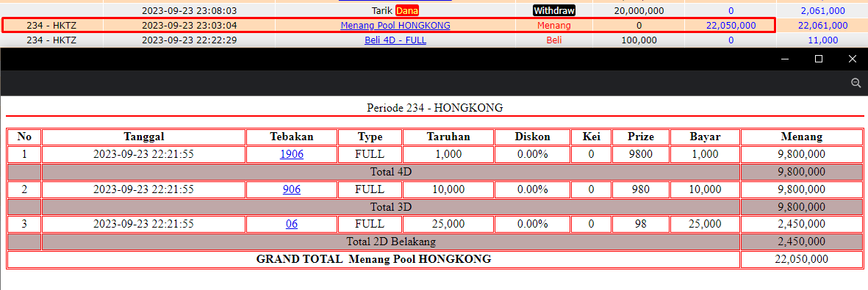Viewport: 868px width, 290px height.
Task: Click the balance value 11,000
Action: click(x=822, y=40)
